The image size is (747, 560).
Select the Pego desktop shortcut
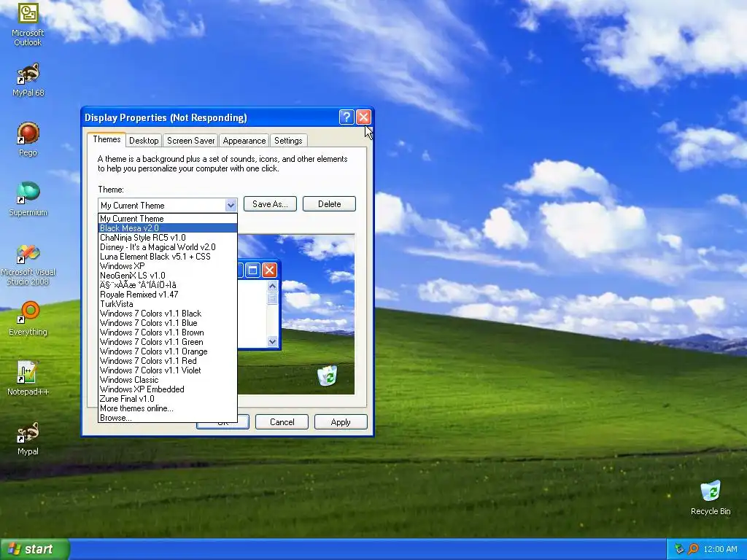pyautogui.click(x=28, y=139)
